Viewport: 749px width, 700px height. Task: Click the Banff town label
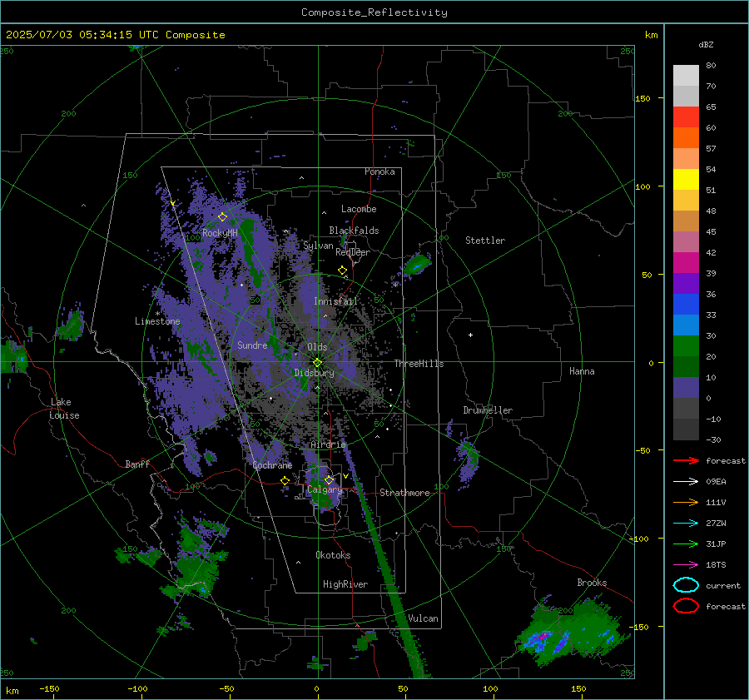pos(137,464)
